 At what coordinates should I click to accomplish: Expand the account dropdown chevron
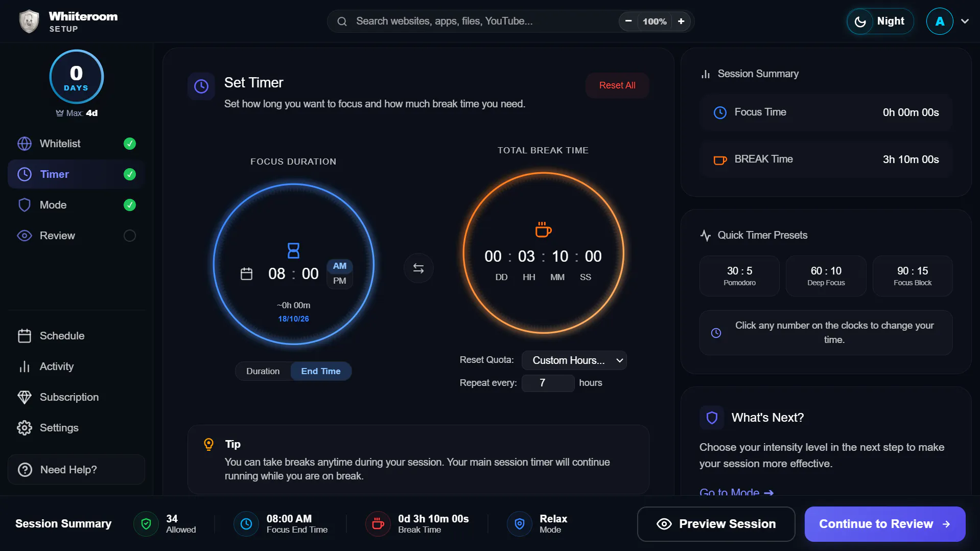(965, 21)
